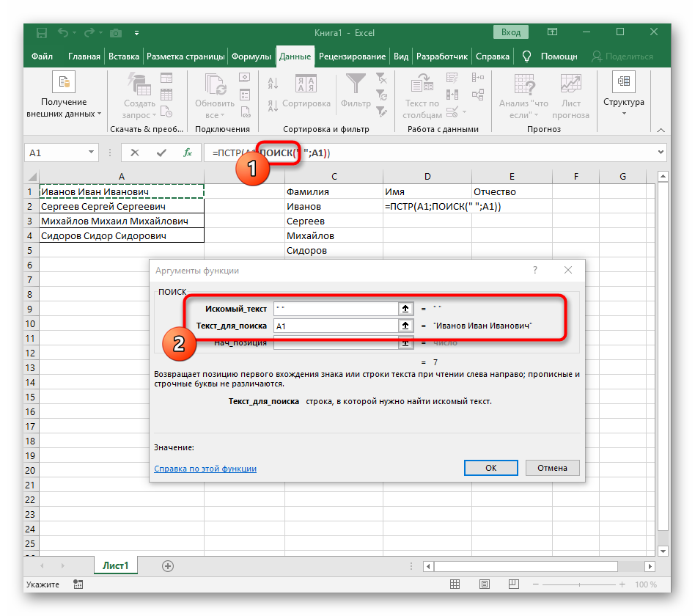Switch to Normal view icon
The image size is (695, 616).
tap(455, 584)
